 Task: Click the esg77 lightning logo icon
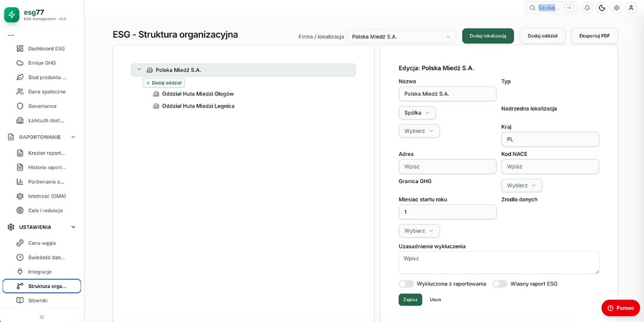point(11,15)
